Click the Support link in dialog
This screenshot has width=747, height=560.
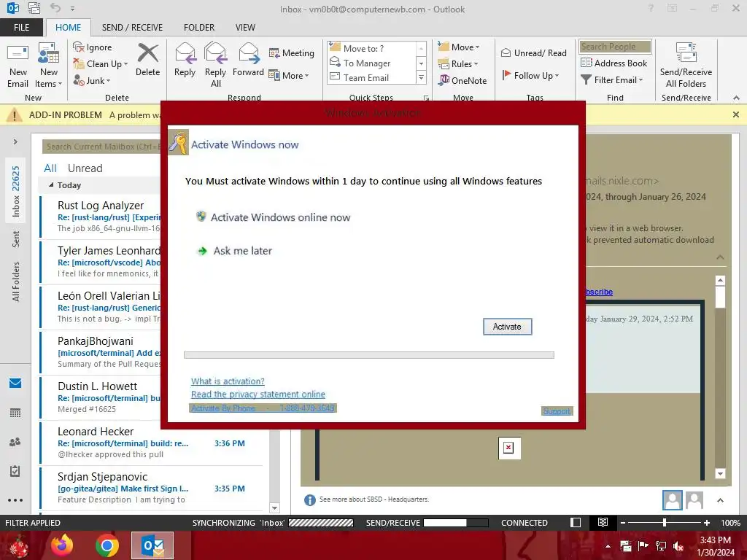click(x=557, y=411)
